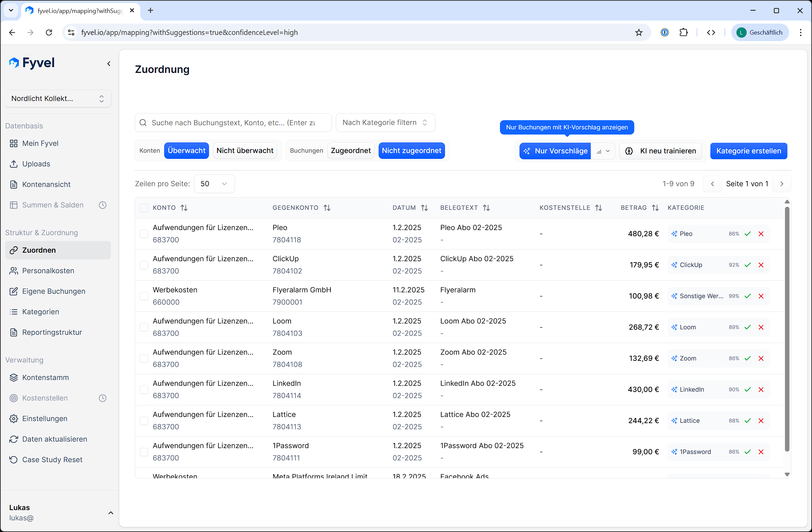Reject the Zoom category suggestion
Image resolution: width=812 pixels, height=532 pixels.
click(761, 358)
